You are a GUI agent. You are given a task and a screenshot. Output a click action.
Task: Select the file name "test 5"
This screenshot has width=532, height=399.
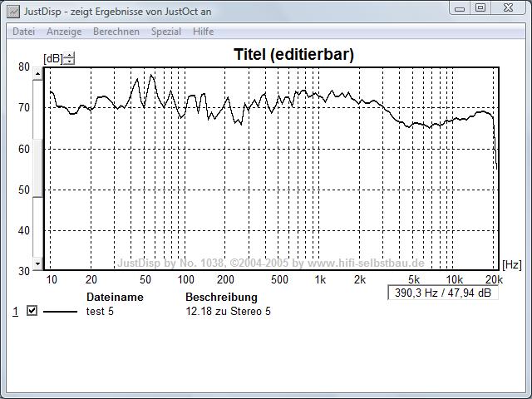click(100, 312)
